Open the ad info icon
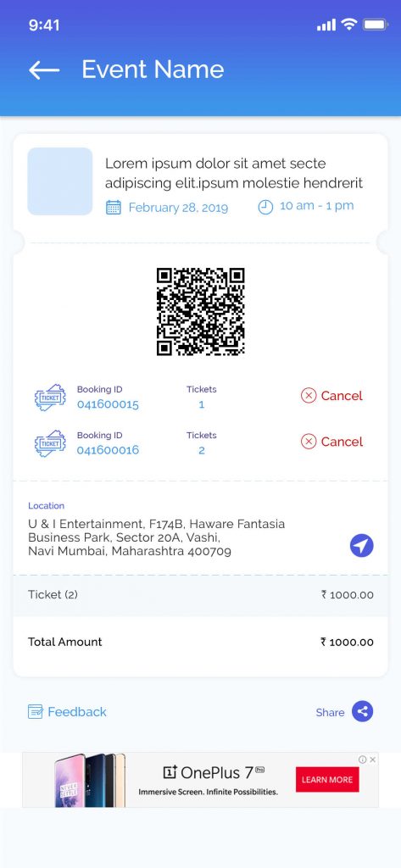 [x=363, y=759]
